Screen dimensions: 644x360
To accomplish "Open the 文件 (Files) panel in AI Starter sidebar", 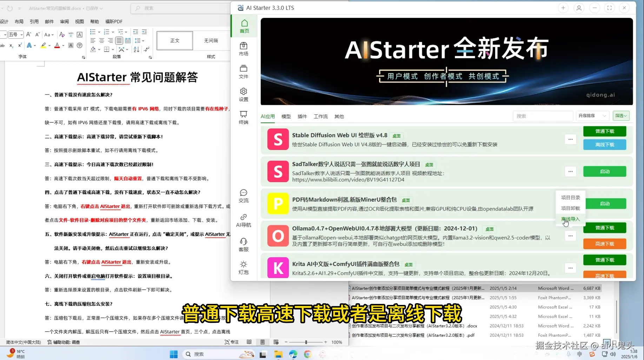I will point(244,72).
